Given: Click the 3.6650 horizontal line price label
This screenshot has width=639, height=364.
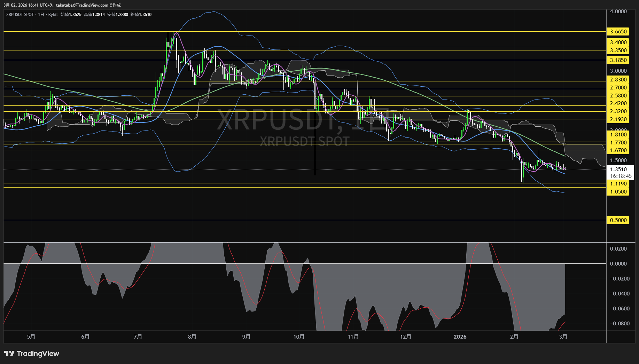Looking at the screenshot, I should click(x=618, y=32).
